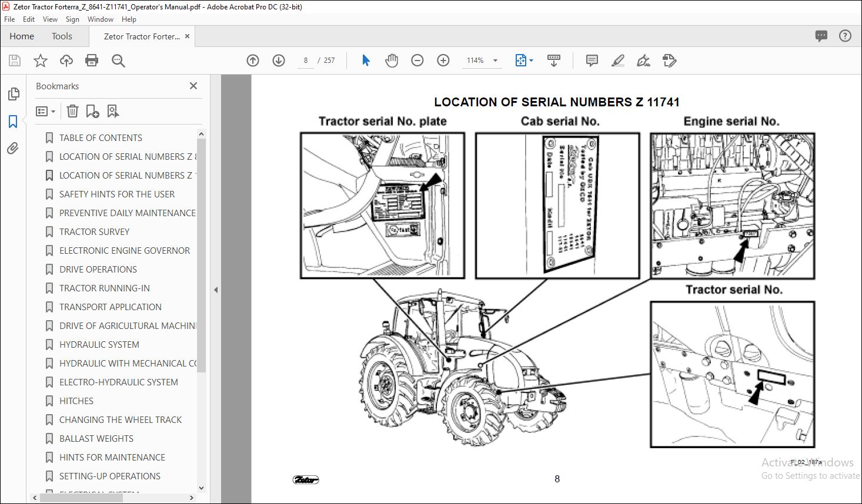Click the page number input field
The image size is (862, 504).
tap(306, 61)
